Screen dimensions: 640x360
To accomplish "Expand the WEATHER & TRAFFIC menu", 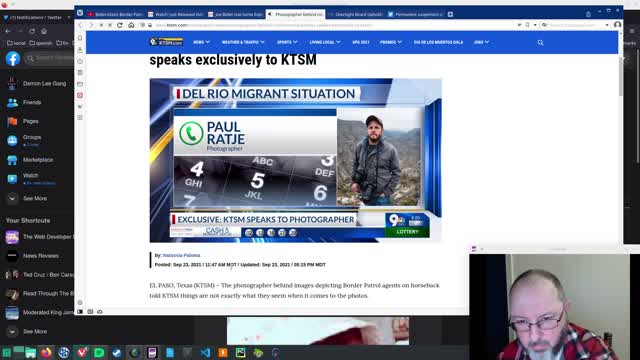I will pos(243,42).
